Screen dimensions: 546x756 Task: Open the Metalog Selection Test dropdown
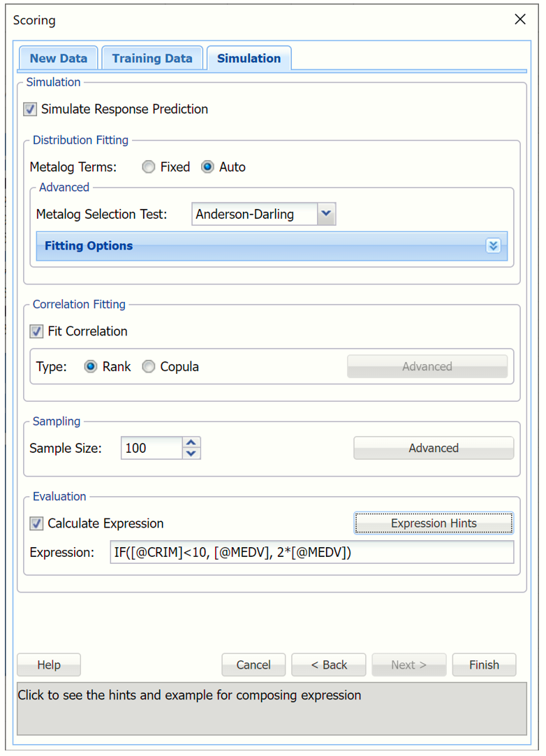pos(325,214)
